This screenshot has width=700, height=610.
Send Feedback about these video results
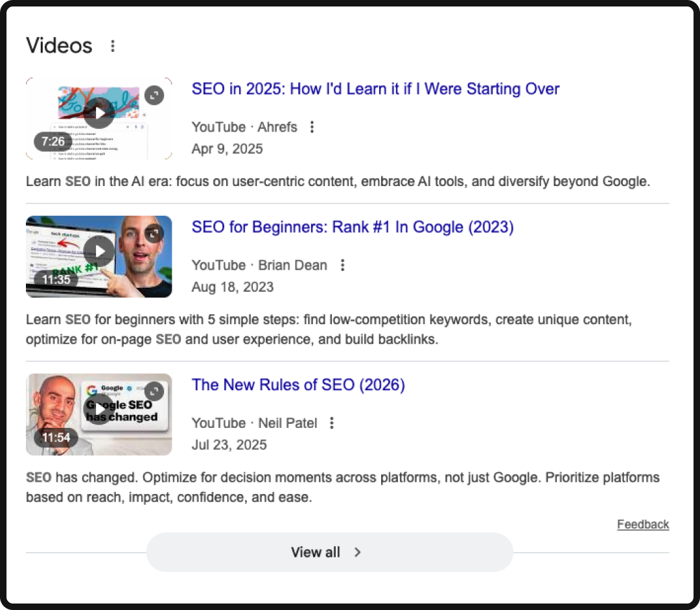[x=643, y=524]
